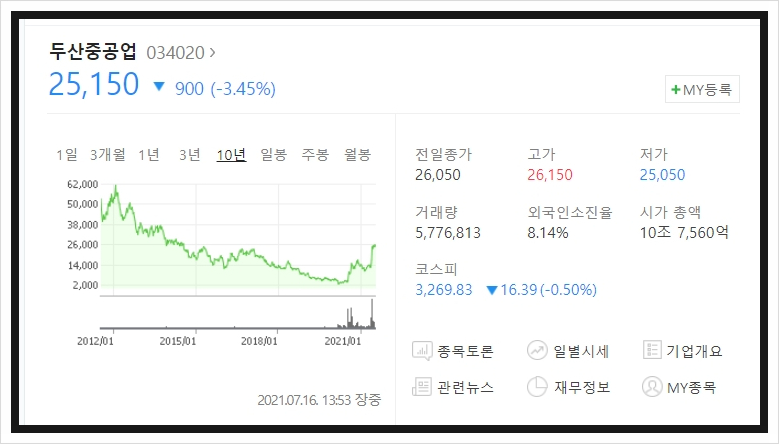Click the 코스피 index value 3,269.83
779x444 pixels.
[x=444, y=290]
